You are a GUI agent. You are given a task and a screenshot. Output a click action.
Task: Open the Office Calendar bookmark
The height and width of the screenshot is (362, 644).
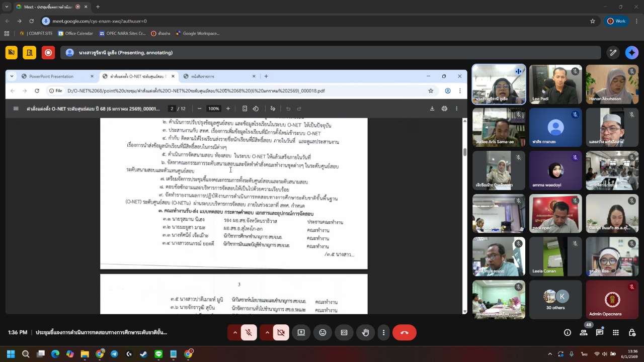coord(75,34)
